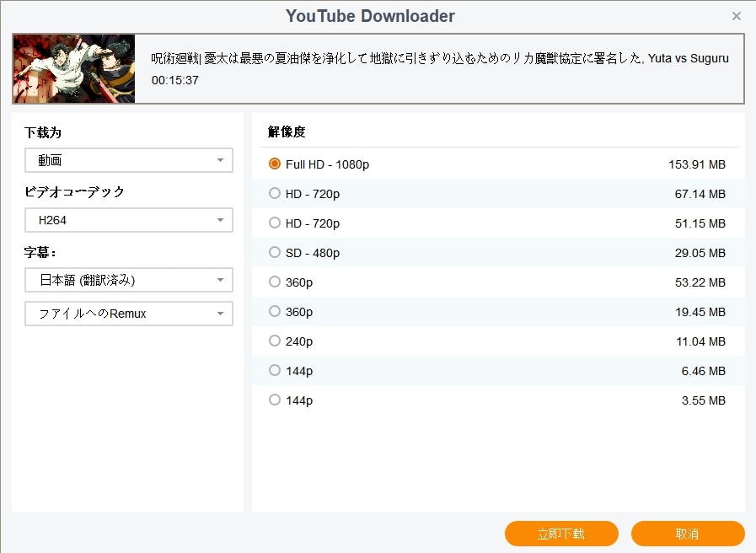
Task: Click the 67.14 MB file size
Action: point(700,194)
